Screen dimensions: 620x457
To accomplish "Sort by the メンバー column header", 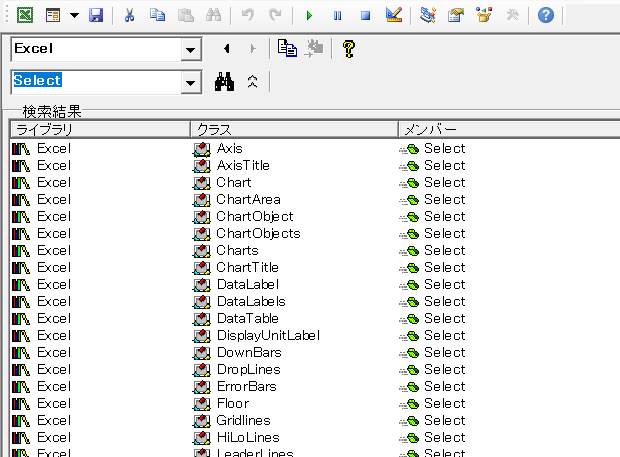I will point(509,129).
